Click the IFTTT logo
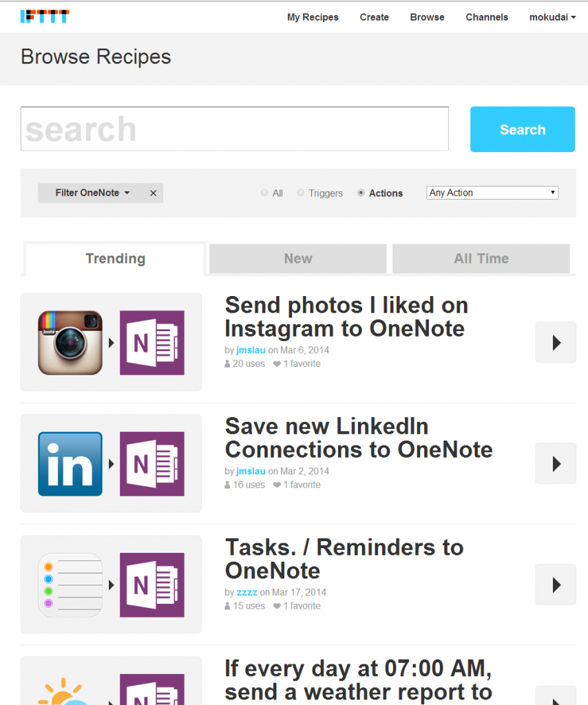Image resolution: width=588 pixels, height=705 pixels. (x=45, y=17)
